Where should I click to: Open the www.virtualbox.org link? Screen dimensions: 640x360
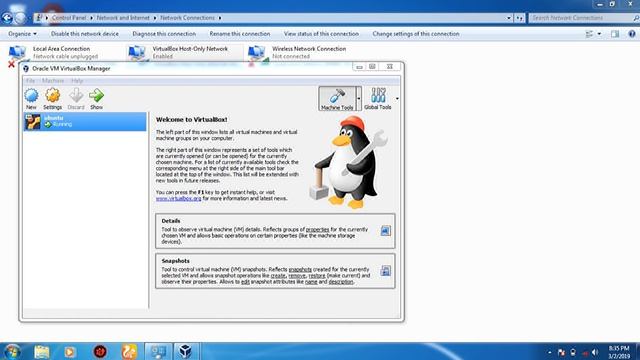(178, 198)
